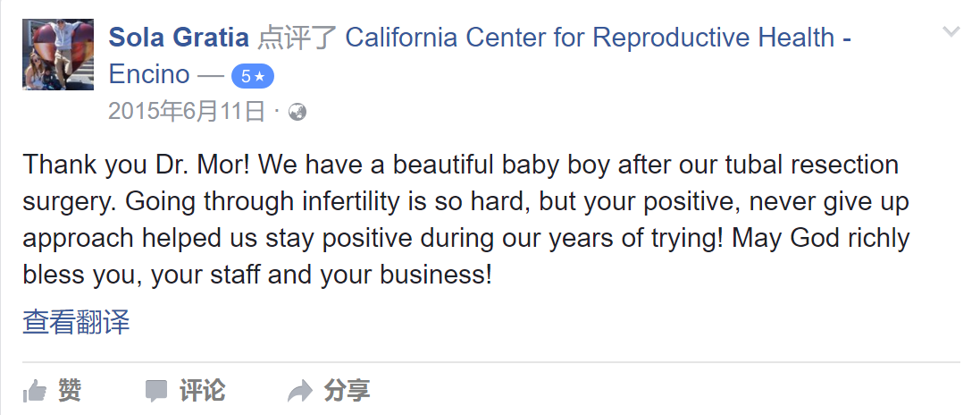
Task: Open the Sola Gratia profile name link
Action: pyautogui.click(x=179, y=38)
